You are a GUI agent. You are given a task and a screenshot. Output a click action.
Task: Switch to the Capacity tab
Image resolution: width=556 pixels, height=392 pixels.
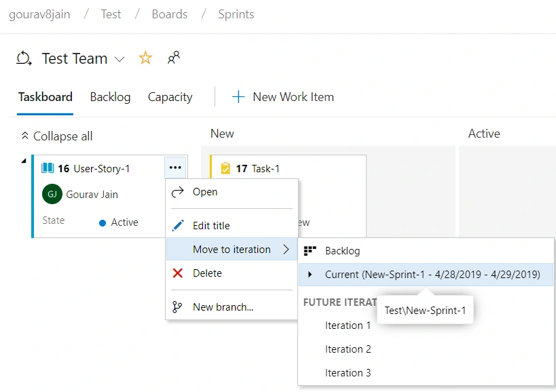tap(170, 97)
